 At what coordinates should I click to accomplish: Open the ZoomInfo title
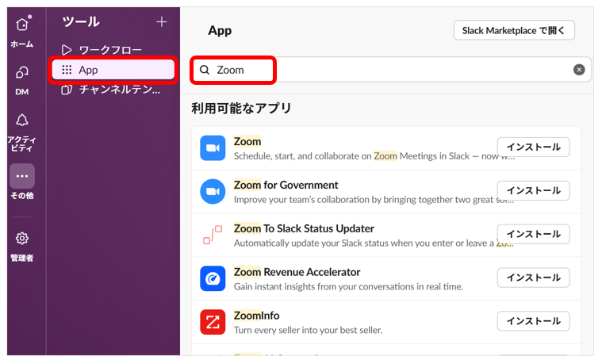[x=256, y=316]
